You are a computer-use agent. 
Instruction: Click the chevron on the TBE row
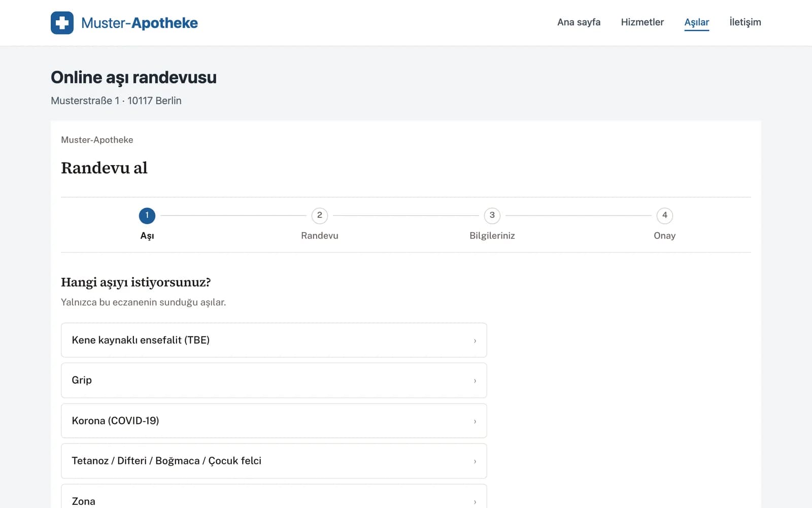475,341
